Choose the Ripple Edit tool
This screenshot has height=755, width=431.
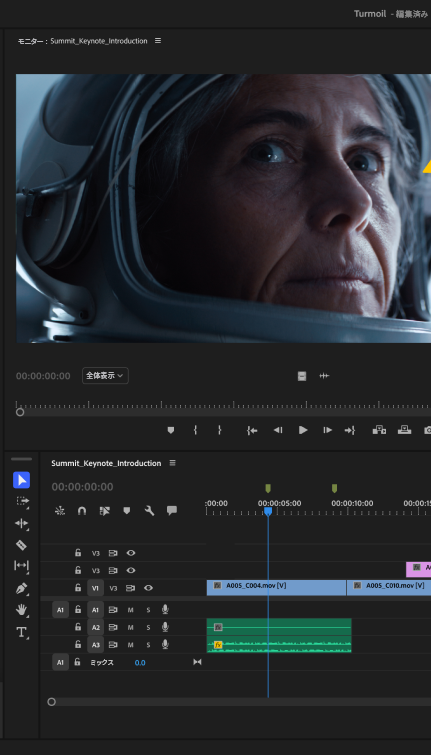(x=22, y=523)
